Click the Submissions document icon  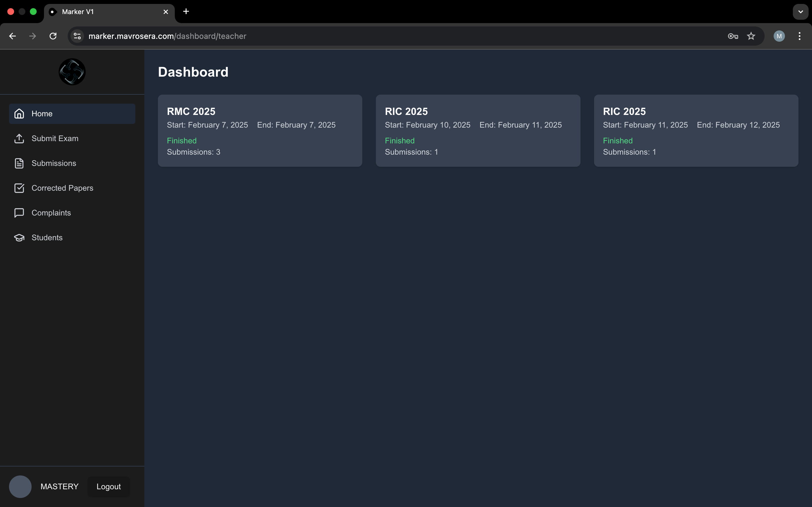coord(19,163)
